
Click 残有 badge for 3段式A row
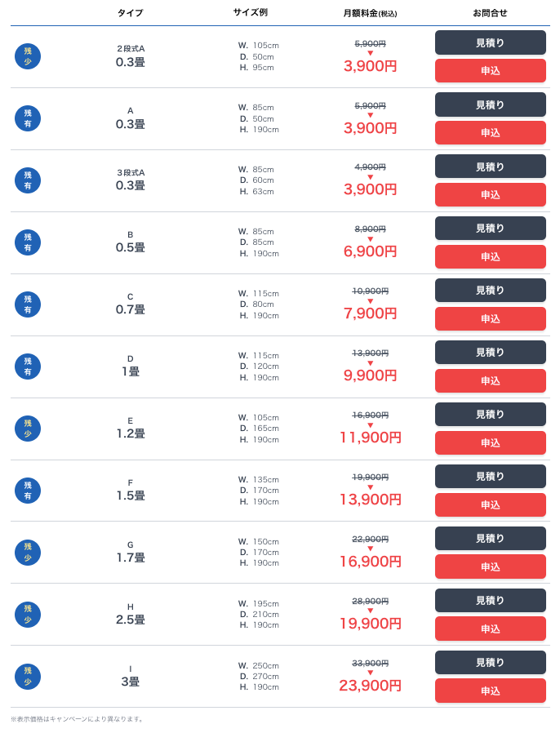click(28, 180)
